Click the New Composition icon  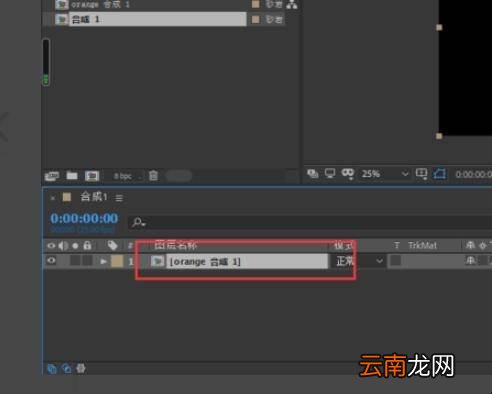[92, 176]
